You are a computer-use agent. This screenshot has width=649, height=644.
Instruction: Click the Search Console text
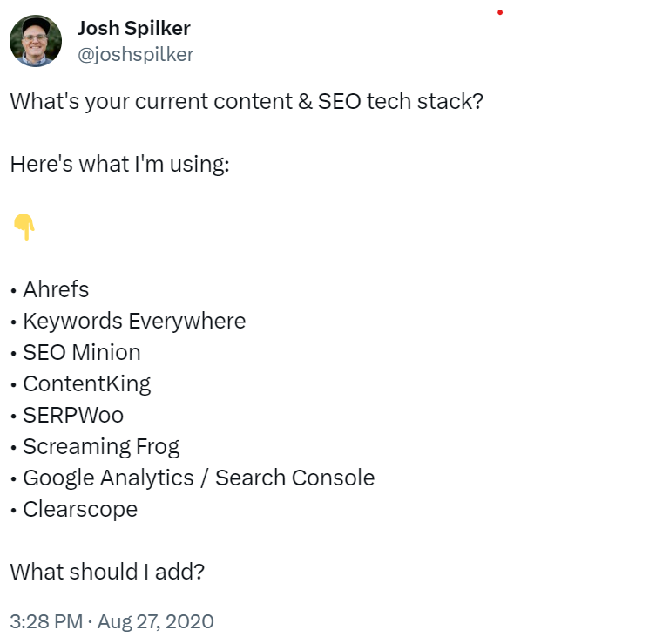[x=294, y=478]
